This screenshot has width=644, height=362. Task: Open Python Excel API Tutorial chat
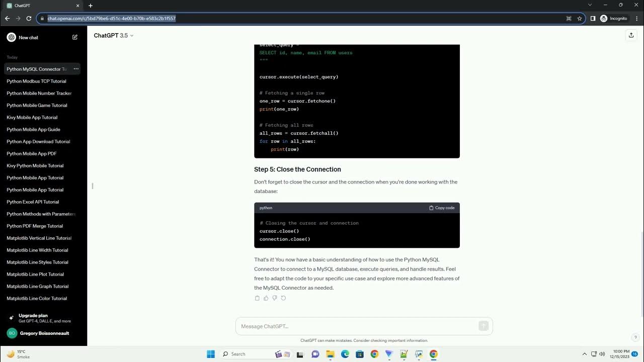[42, 202]
